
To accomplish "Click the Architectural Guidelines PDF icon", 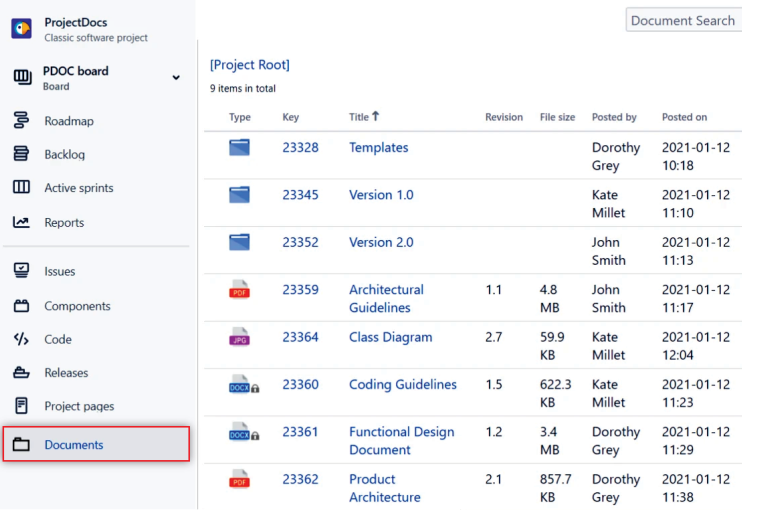I will click(x=239, y=289).
